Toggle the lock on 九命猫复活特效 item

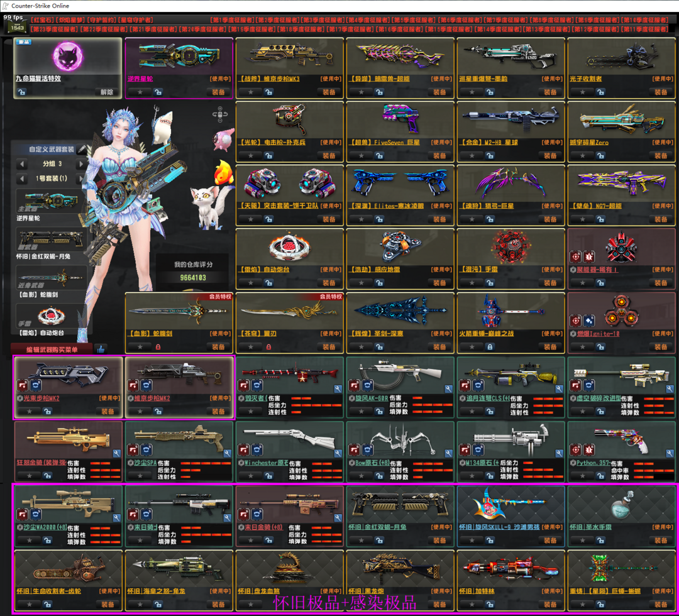[x=23, y=92]
